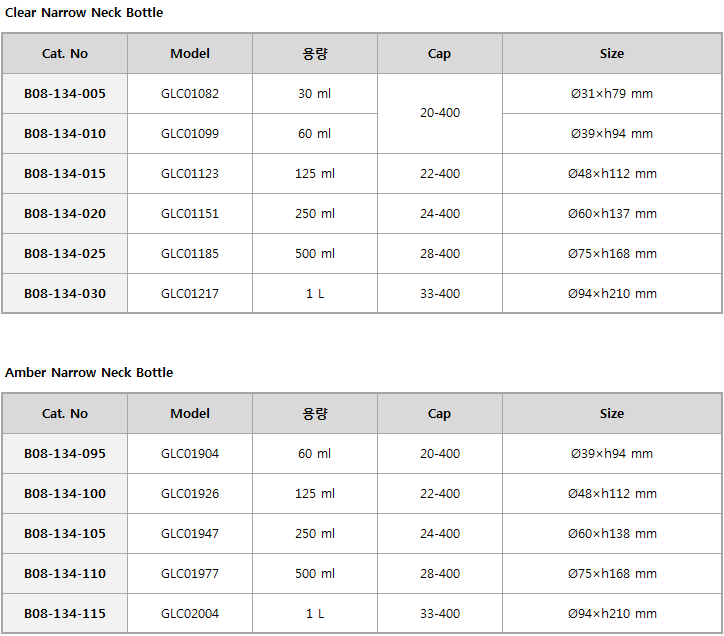Click size Ø60×h137 mm
724x636 pixels.
click(x=612, y=214)
